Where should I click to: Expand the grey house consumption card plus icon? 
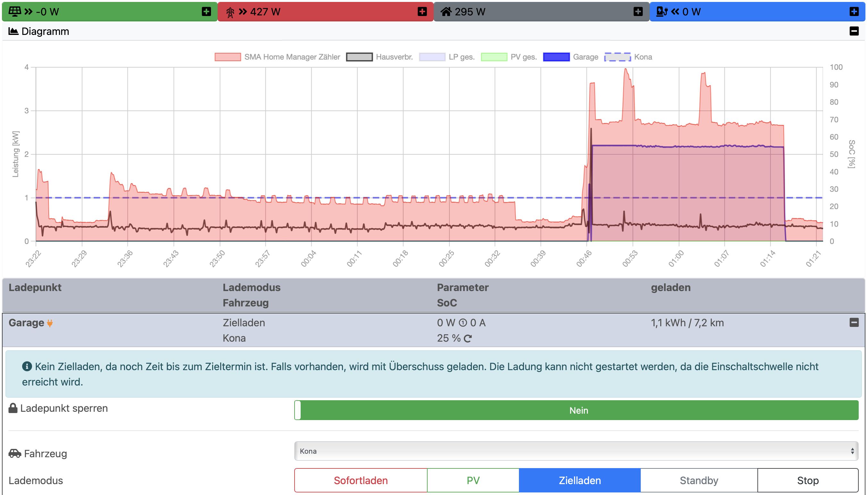tap(638, 12)
